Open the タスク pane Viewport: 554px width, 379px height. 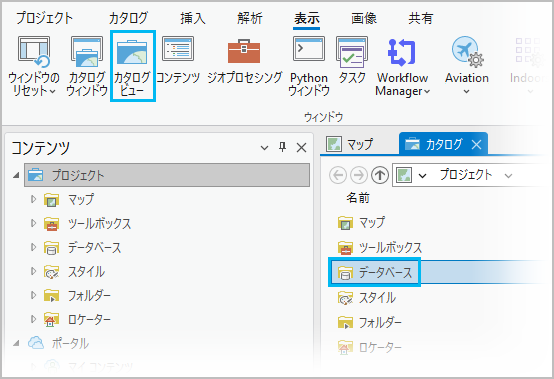[352, 60]
